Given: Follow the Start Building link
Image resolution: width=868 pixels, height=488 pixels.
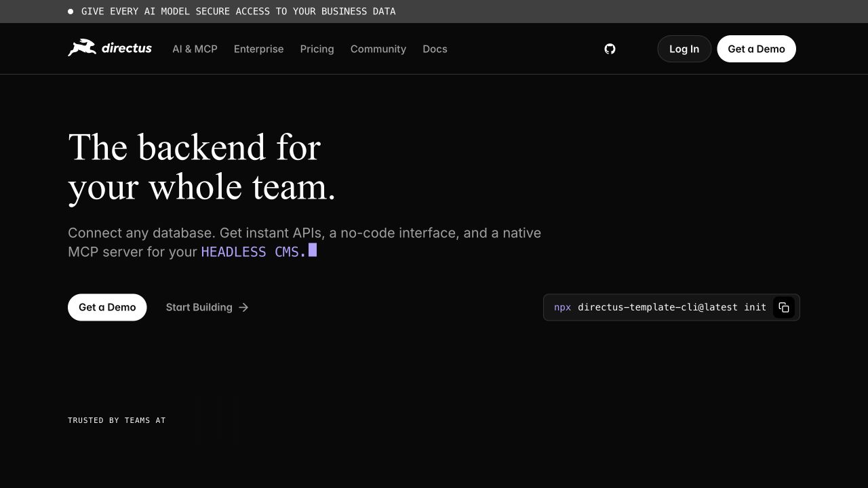Looking at the screenshot, I should tap(208, 307).
